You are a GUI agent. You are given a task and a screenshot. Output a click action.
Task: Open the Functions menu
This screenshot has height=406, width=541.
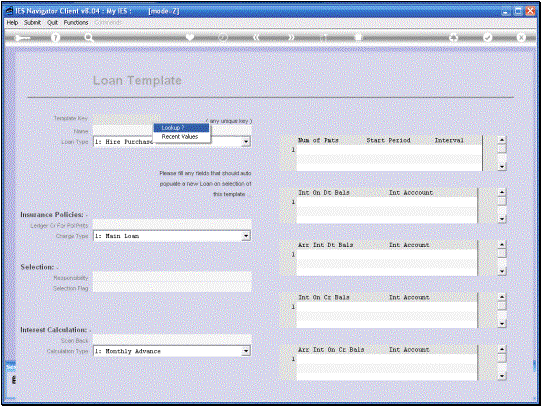76,22
